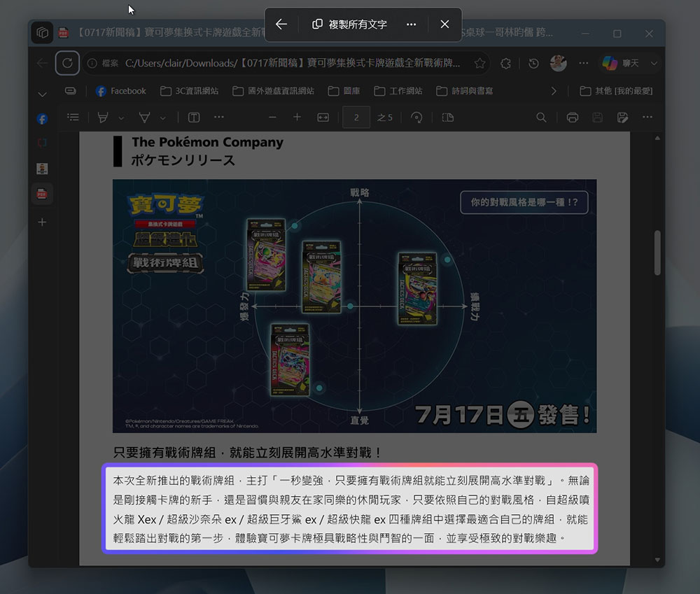Open the PDF table of contents icon
700x594 pixels.
tap(73, 118)
